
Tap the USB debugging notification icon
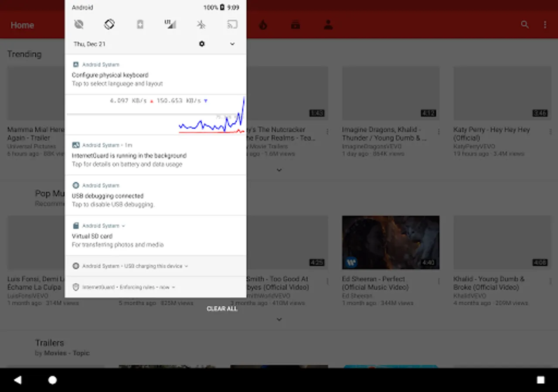pos(76,186)
